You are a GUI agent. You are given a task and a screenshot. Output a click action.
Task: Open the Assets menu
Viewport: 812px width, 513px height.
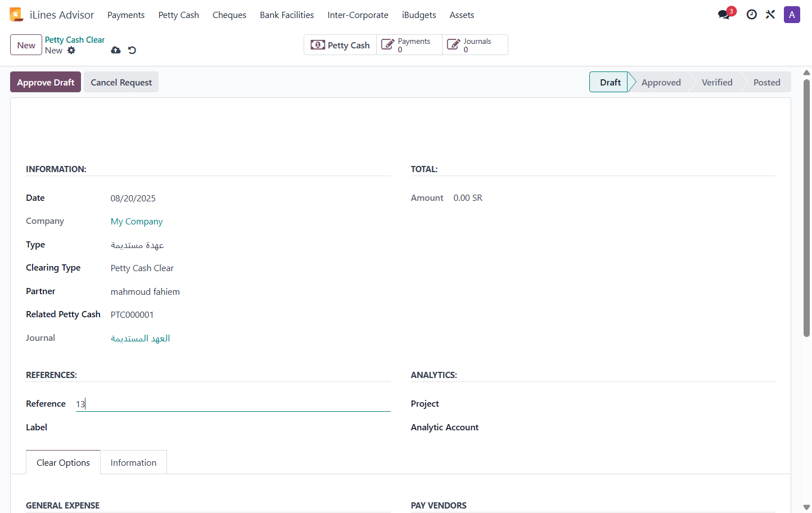[462, 15]
